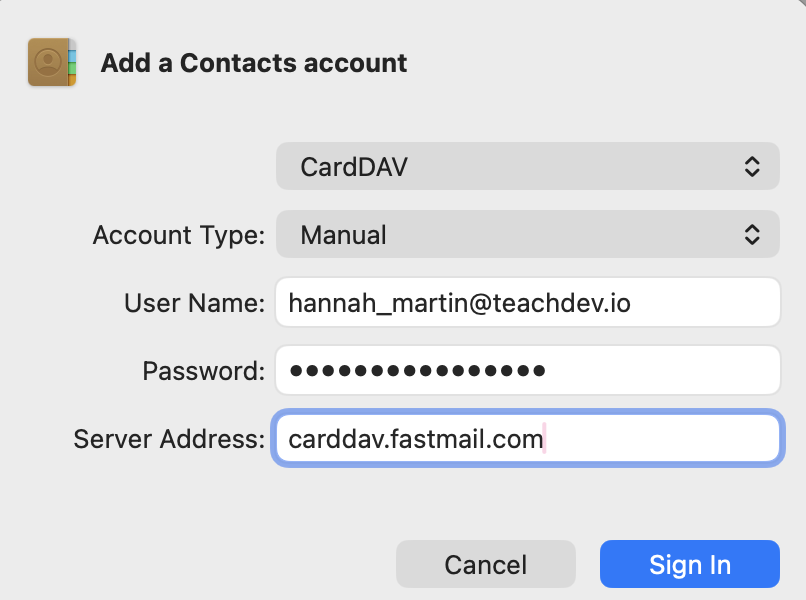
Task: Click the up-down arrows beside Manual
Action: tap(753, 235)
